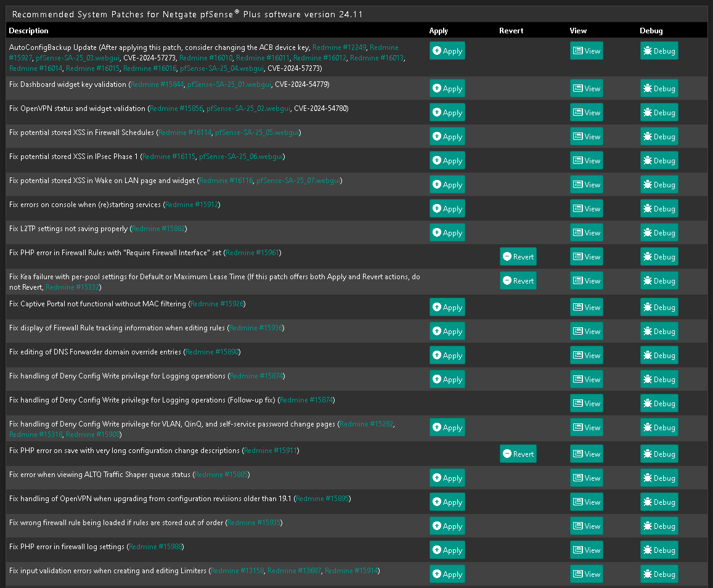This screenshot has width=713, height=588.
Task: Open the Redmine #15844 link
Action: coord(157,84)
